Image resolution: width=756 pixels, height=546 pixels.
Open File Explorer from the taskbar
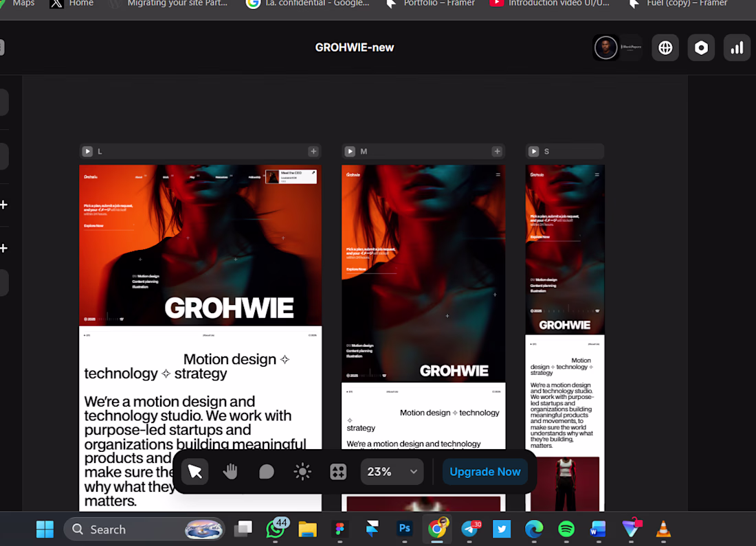click(x=308, y=529)
